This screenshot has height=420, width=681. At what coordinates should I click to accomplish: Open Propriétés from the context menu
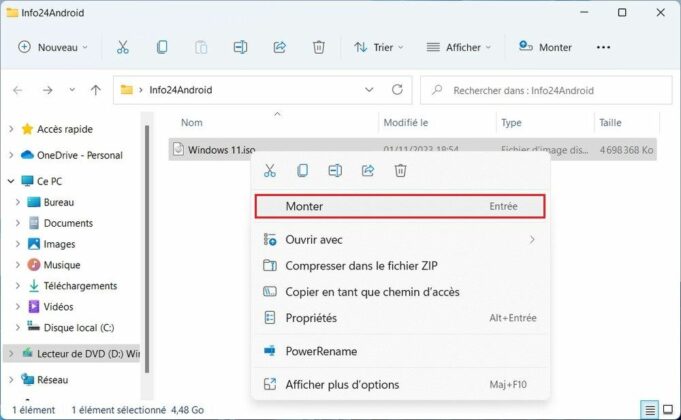(x=400, y=318)
